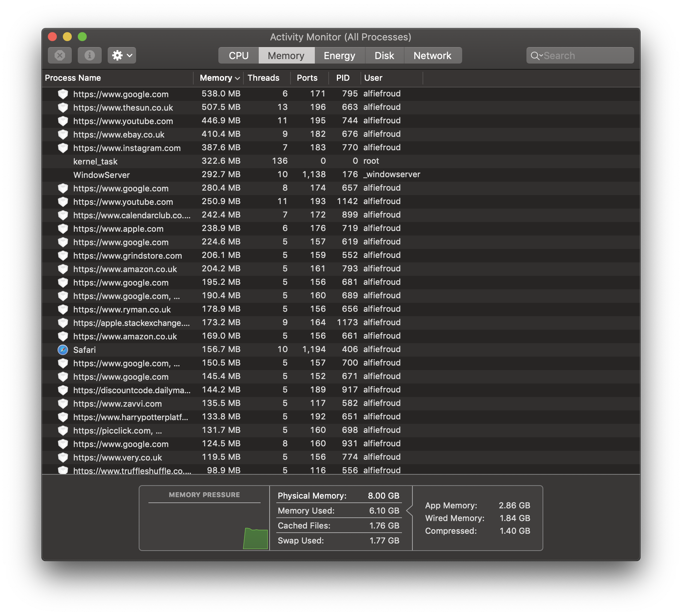Click the shield icon beside www.apple.com
Viewport: 682px width, 616px height.
[x=63, y=229]
